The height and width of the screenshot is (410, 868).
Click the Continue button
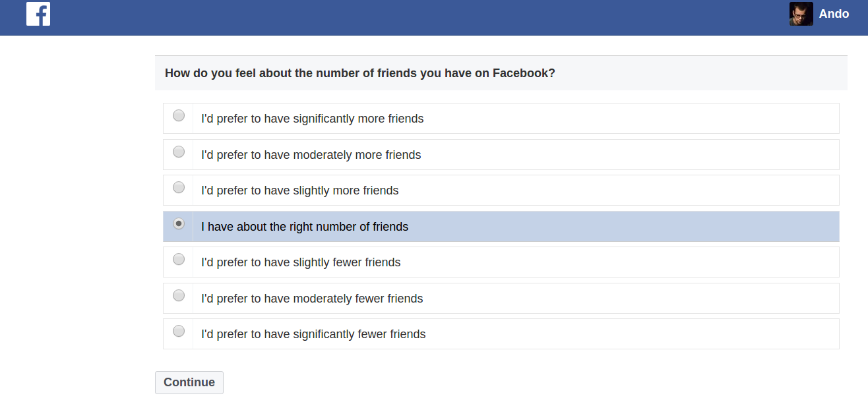pos(189,382)
